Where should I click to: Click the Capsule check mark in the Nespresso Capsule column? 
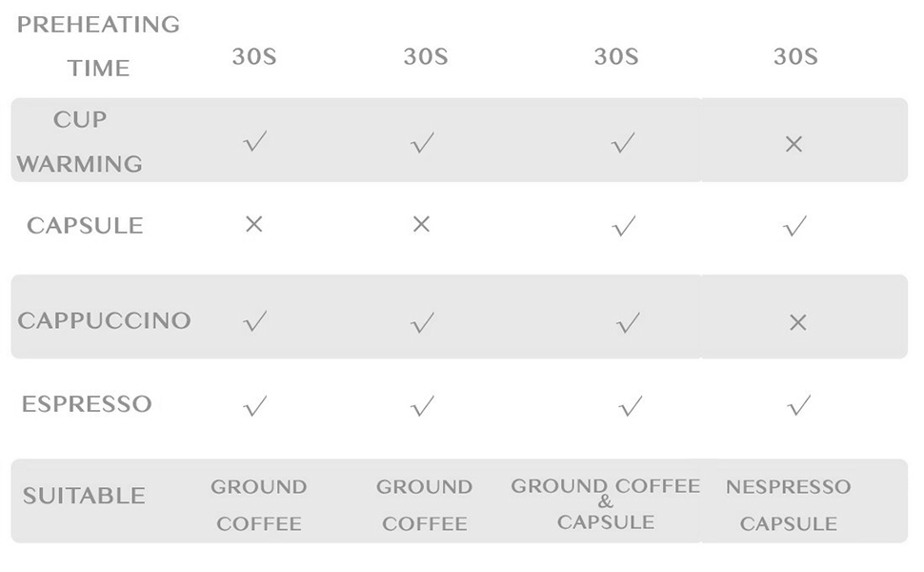(x=794, y=226)
